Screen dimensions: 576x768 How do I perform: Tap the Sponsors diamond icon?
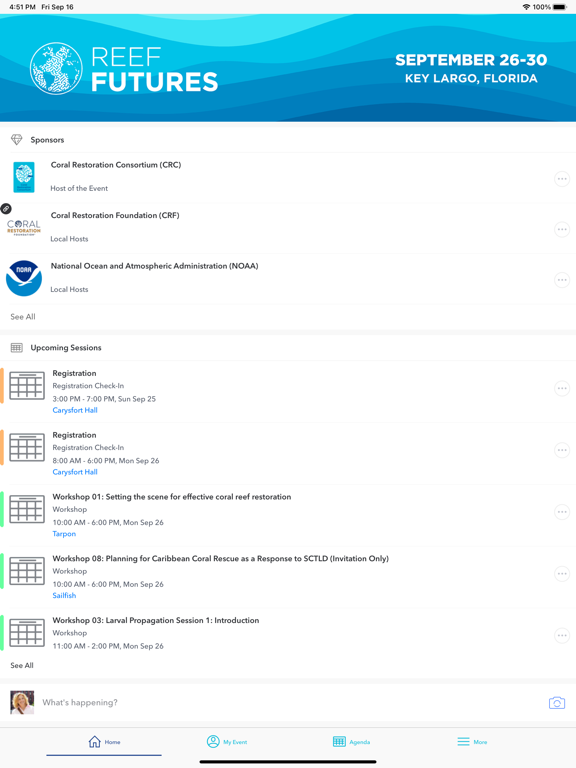click(17, 140)
